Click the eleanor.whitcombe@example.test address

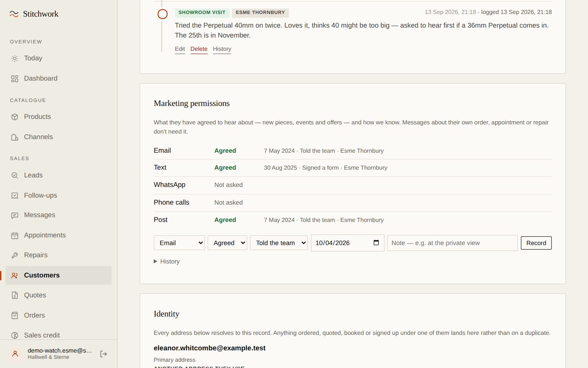tap(209, 348)
